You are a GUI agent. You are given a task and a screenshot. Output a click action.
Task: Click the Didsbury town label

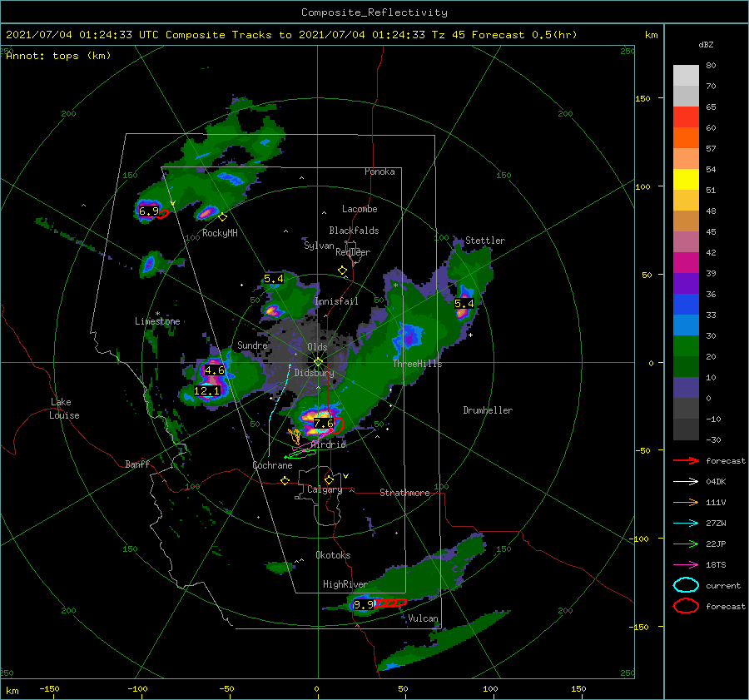[314, 373]
